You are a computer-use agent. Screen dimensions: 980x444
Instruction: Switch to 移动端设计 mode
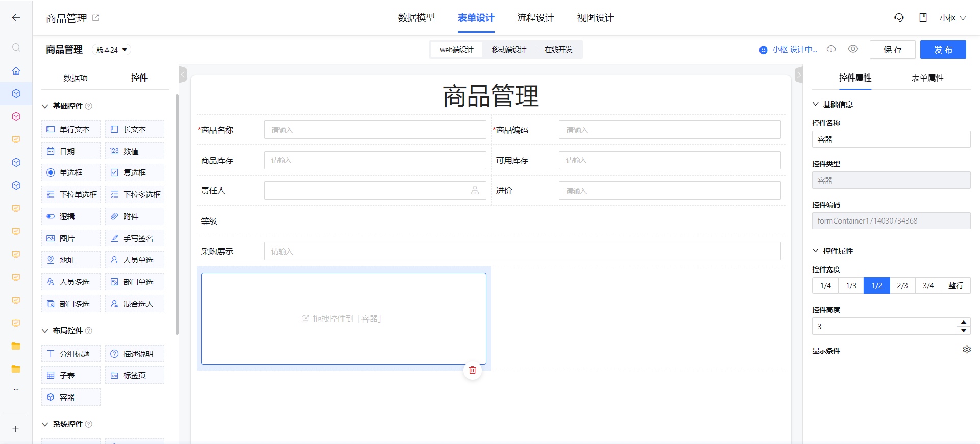(509, 50)
